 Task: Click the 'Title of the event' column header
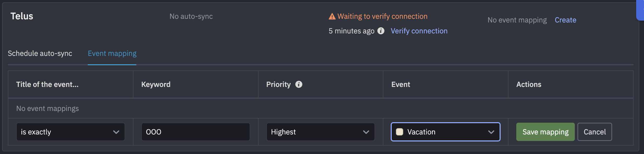[47, 84]
